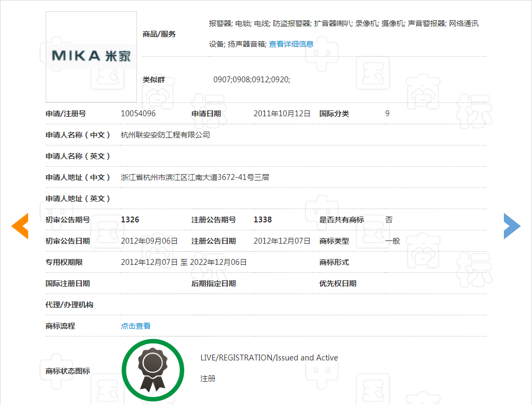Click the orange previous arrow

(x=20, y=226)
